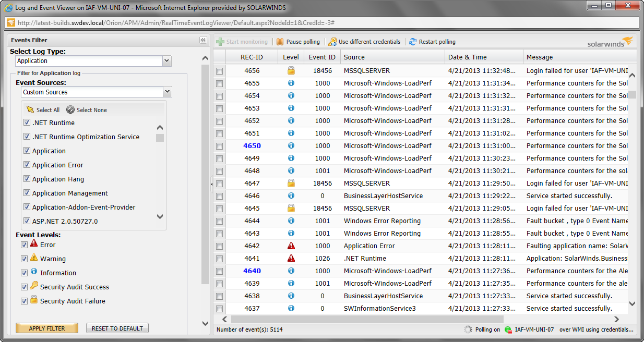Click the Restart polling refresh icon
The image size is (644, 342).
pyautogui.click(x=413, y=42)
